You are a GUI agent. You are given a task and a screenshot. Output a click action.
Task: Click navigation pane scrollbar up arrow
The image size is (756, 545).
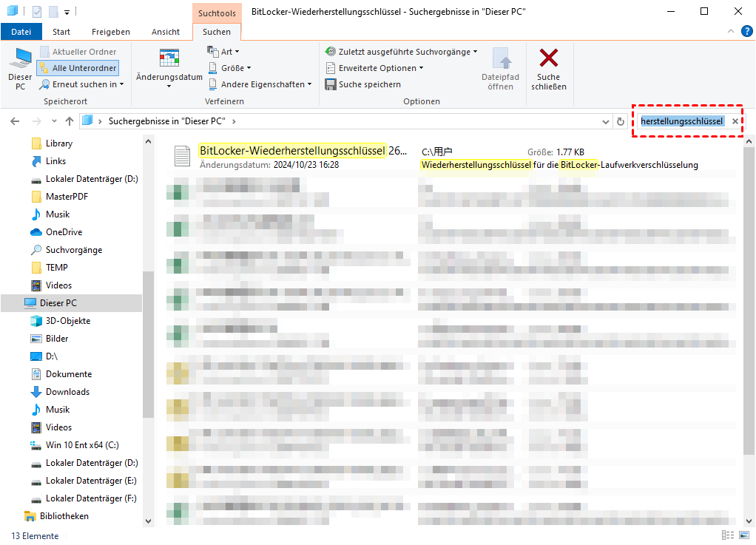click(x=149, y=142)
